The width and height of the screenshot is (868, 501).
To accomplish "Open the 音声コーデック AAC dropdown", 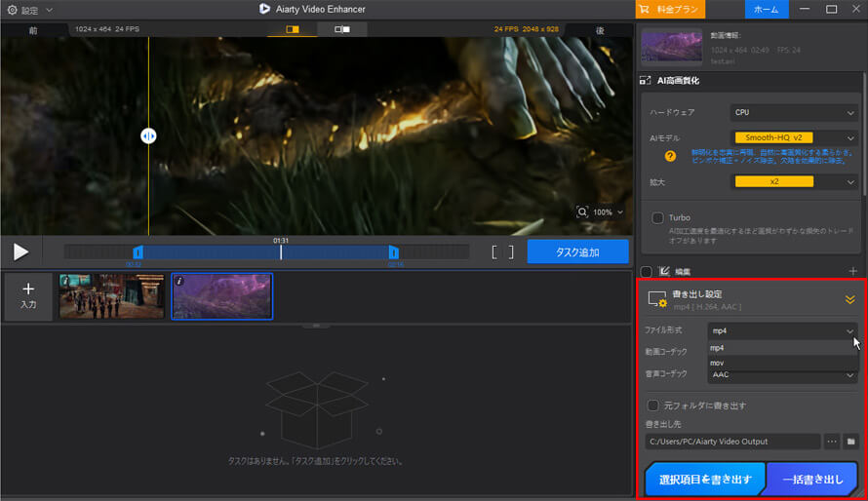I will (782, 375).
